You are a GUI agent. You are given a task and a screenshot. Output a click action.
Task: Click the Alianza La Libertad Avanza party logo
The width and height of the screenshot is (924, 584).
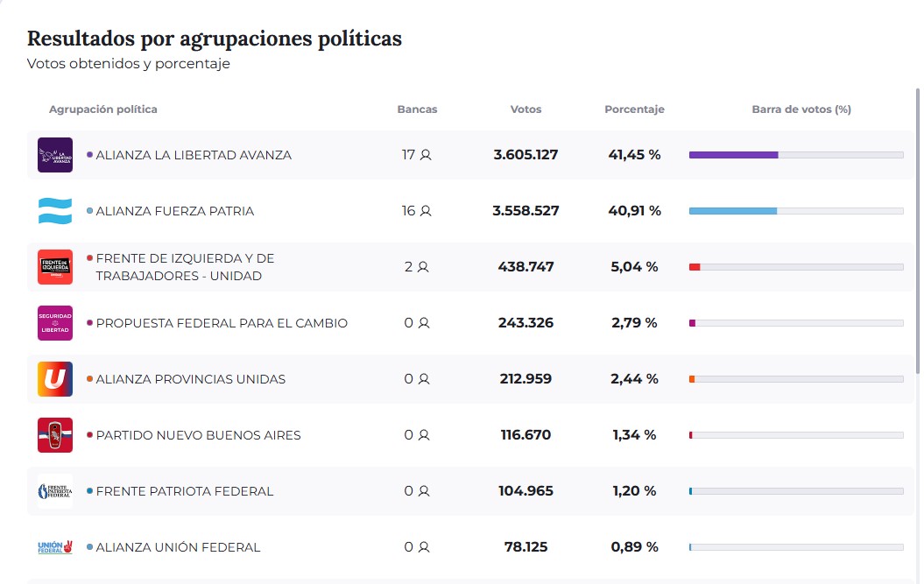pyautogui.click(x=54, y=154)
